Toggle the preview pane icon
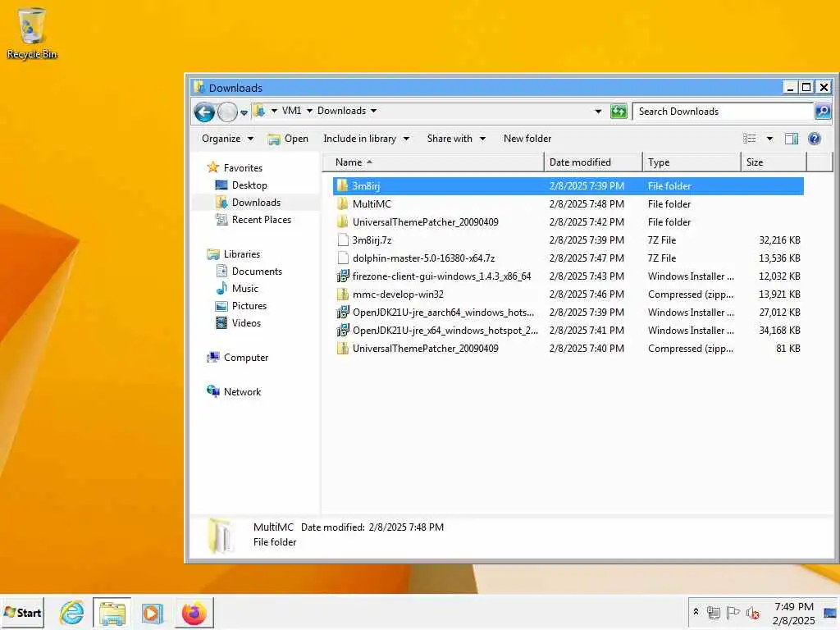 click(792, 139)
